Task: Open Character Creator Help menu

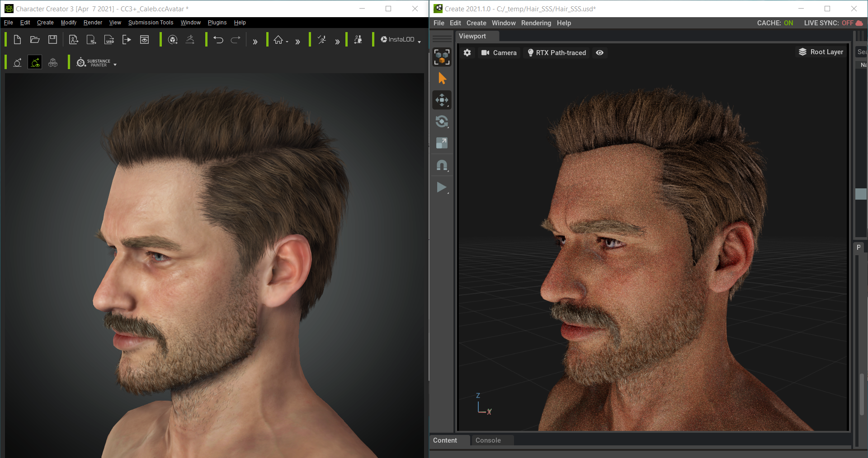Action: click(x=240, y=23)
